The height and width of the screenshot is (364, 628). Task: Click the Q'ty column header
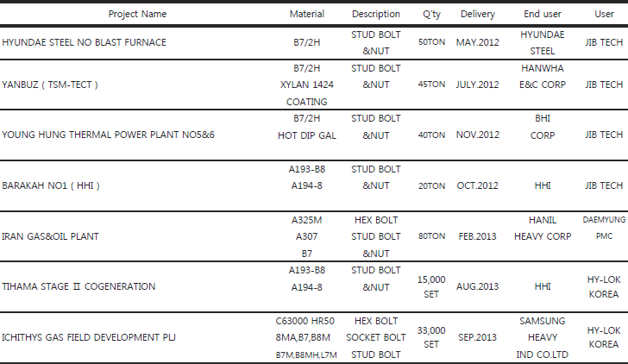click(431, 15)
